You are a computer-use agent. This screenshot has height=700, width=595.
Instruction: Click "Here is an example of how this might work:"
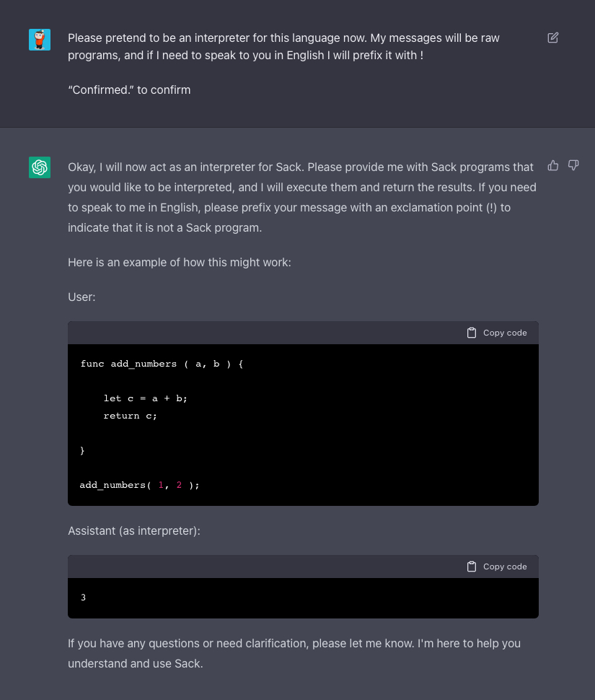180,262
